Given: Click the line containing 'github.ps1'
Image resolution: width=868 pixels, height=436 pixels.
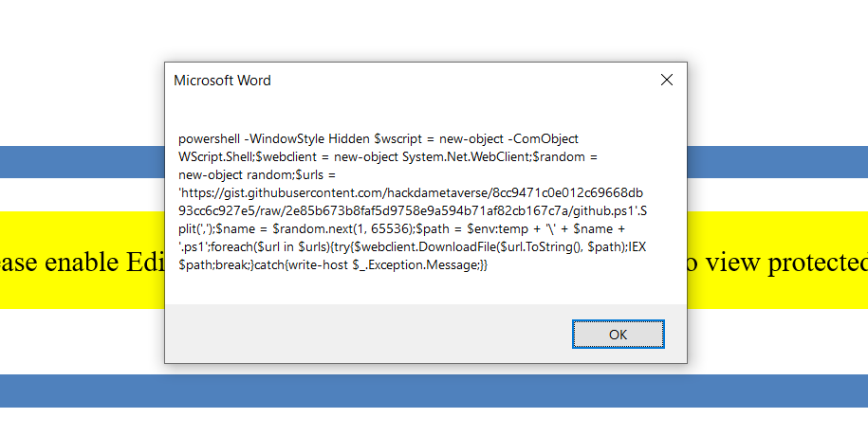Looking at the screenshot, I should pyautogui.click(x=413, y=210).
